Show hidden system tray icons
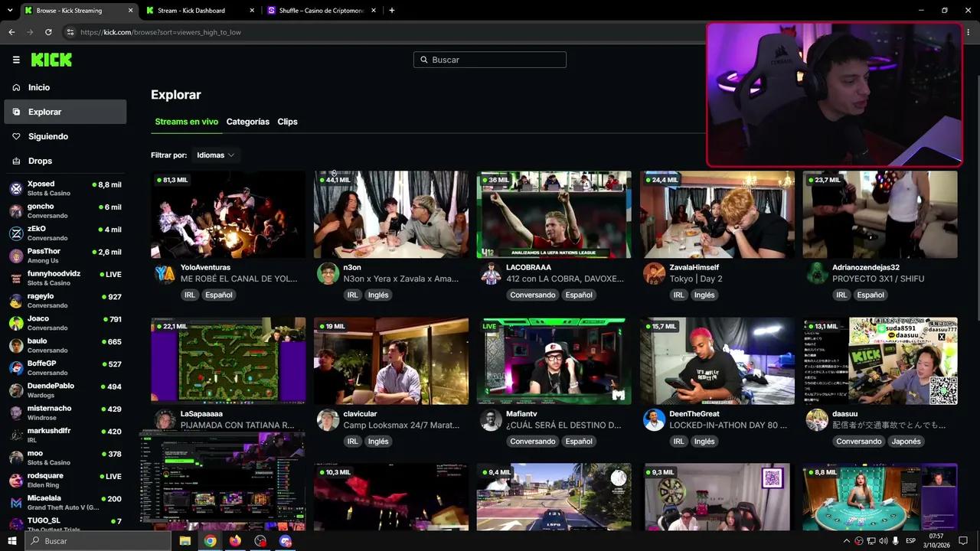Viewport: 980px width, 551px height. click(846, 541)
